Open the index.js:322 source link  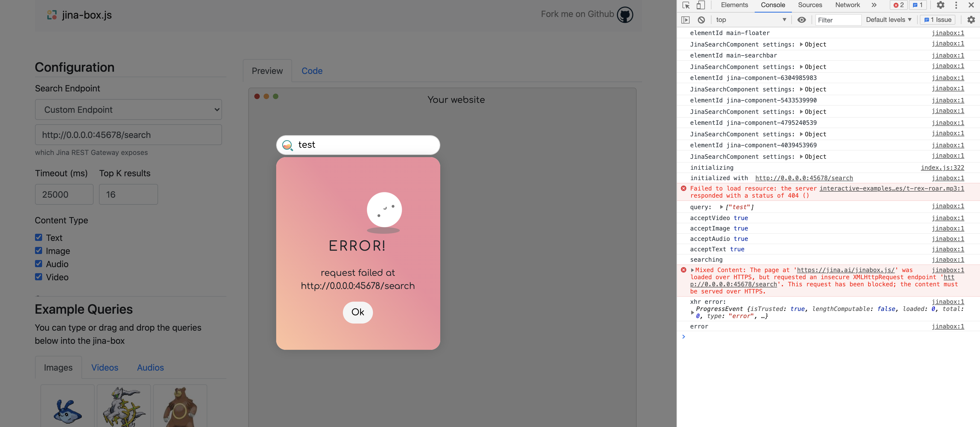pyautogui.click(x=942, y=168)
